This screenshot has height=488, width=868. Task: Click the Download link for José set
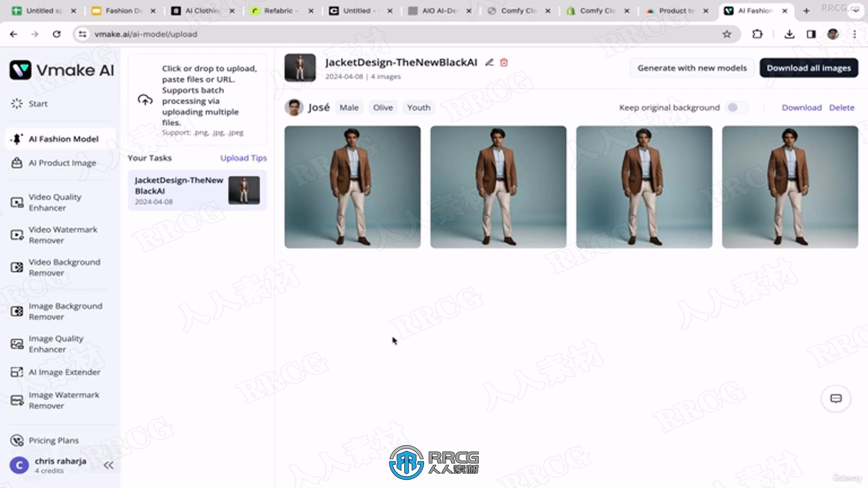802,108
